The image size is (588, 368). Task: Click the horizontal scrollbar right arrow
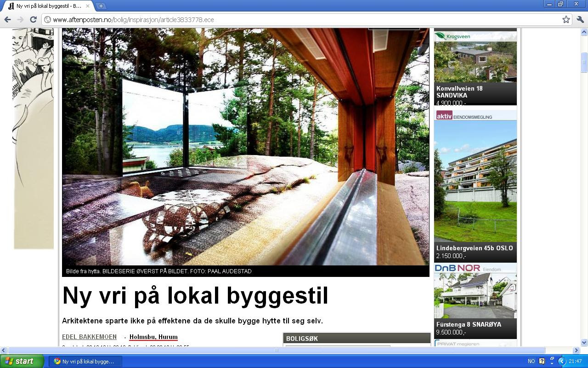point(577,350)
